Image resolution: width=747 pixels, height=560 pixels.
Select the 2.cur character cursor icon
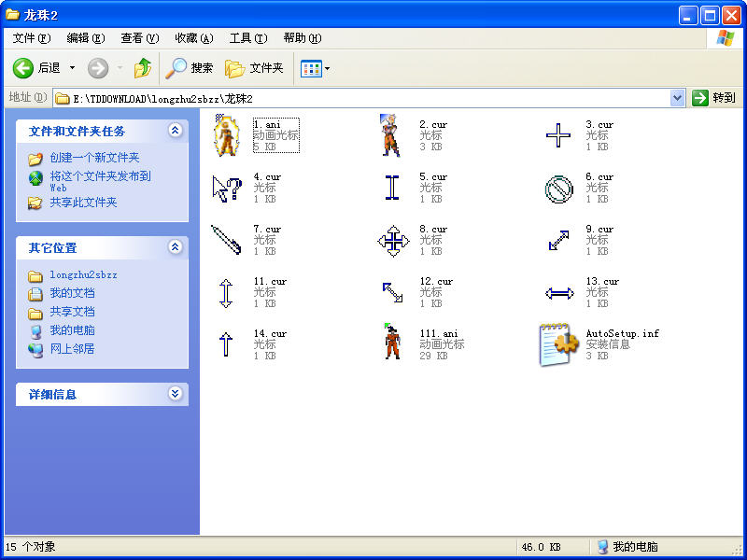tap(390, 135)
